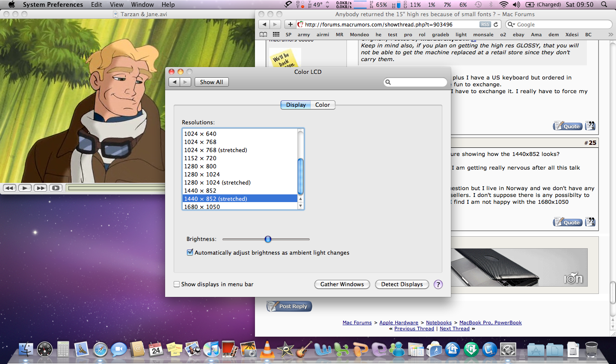Click Spotlight magnifier in menu bar
Viewport: 616px width, 364px height.
pyautogui.click(x=604, y=4)
